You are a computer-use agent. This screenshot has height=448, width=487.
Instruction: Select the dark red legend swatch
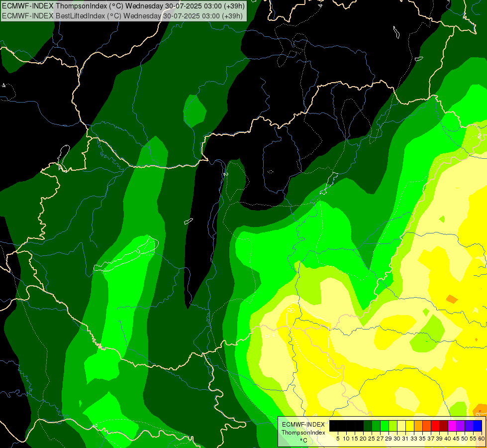pyautogui.click(x=444, y=426)
